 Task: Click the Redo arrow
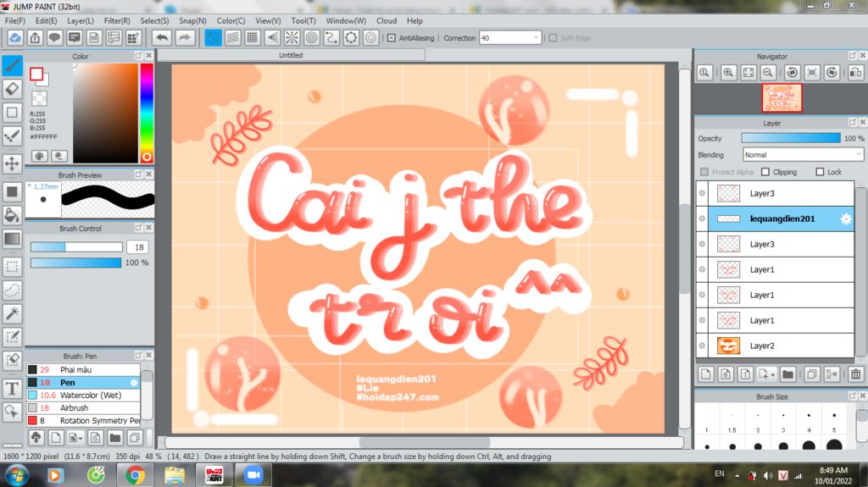(185, 37)
